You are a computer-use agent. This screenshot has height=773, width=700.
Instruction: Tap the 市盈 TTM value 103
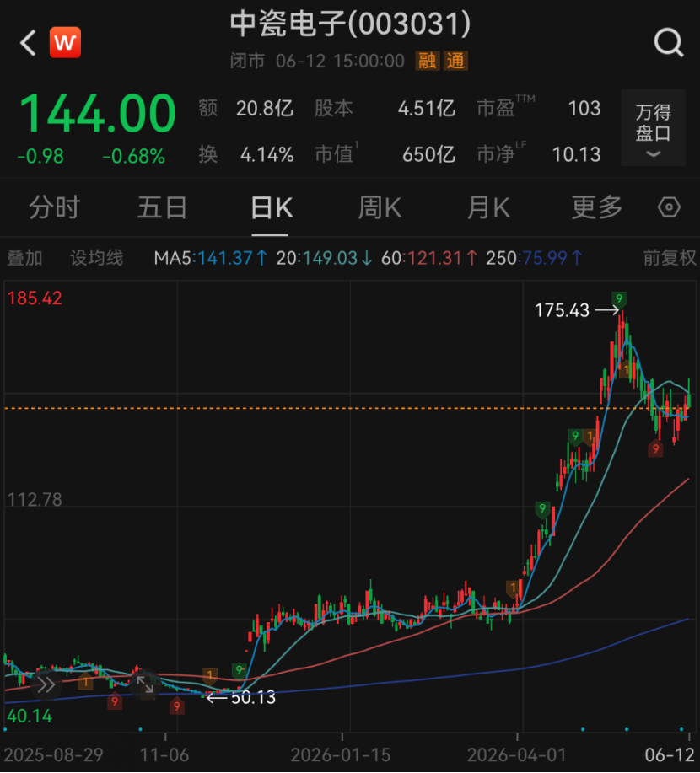click(x=584, y=109)
